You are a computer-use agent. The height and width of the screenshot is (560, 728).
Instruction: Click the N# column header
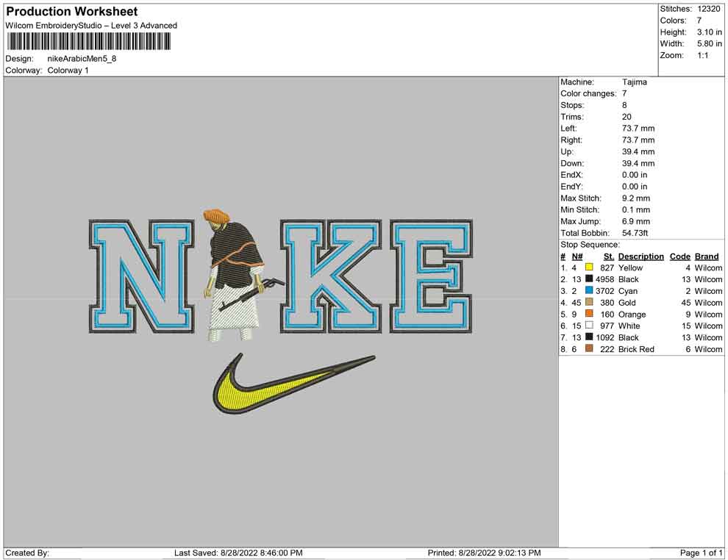[577, 256]
